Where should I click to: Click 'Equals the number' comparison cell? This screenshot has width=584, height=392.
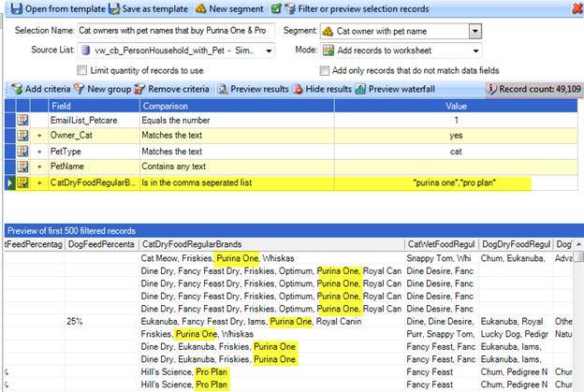(237, 121)
